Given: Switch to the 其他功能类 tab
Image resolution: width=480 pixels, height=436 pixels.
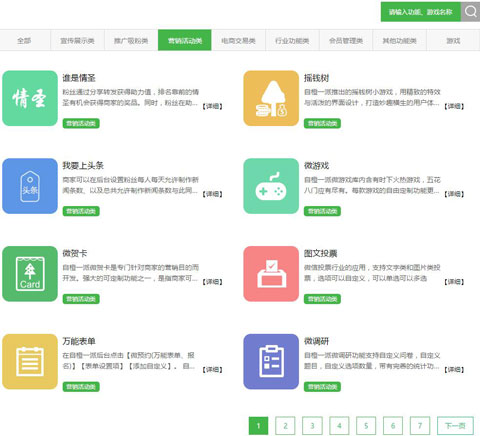Looking at the screenshot, I should [x=400, y=40].
